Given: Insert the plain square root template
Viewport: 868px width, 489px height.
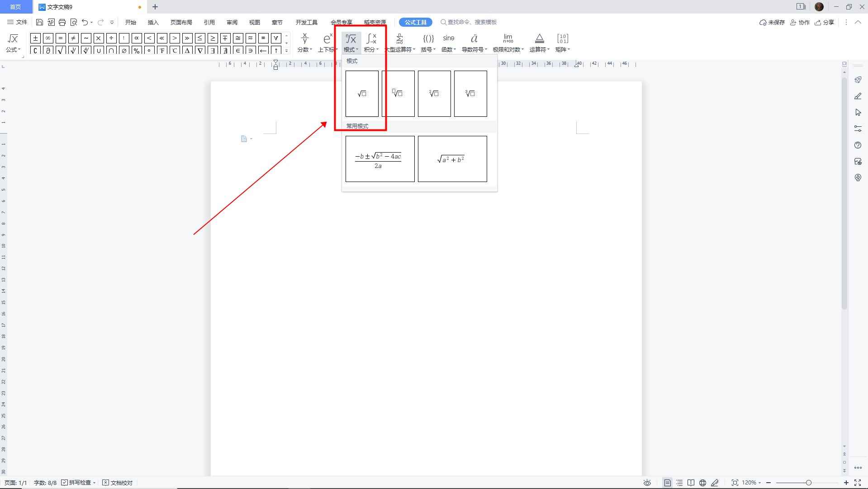Looking at the screenshot, I should point(362,94).
